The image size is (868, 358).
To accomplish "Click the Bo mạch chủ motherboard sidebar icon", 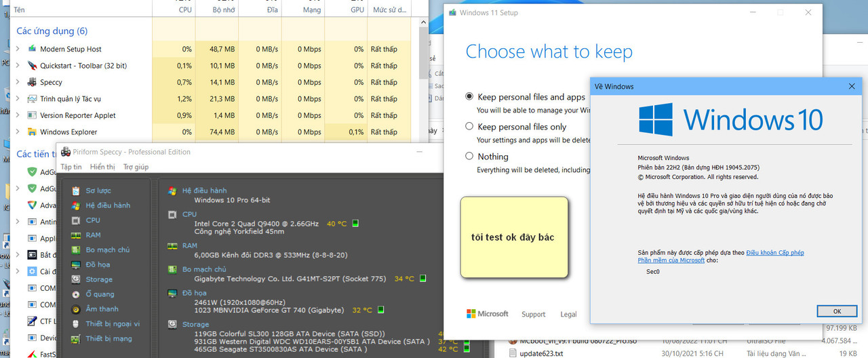I will (x=76, y=250).
